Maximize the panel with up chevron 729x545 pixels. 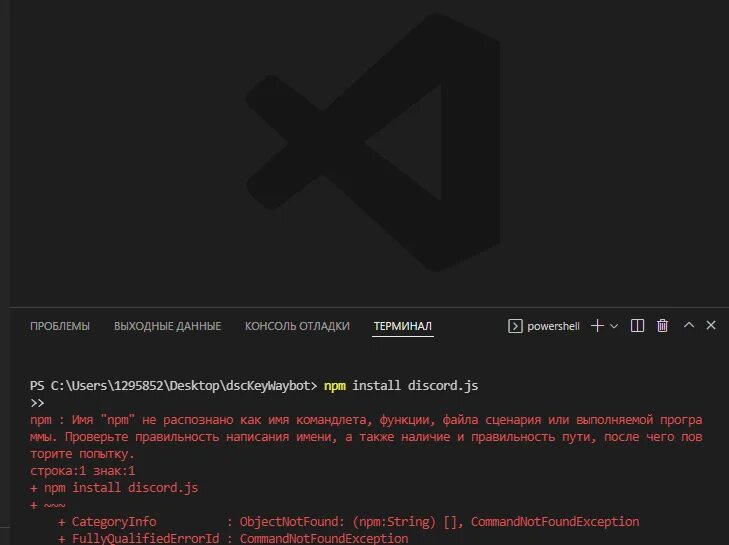pos(689,325)
